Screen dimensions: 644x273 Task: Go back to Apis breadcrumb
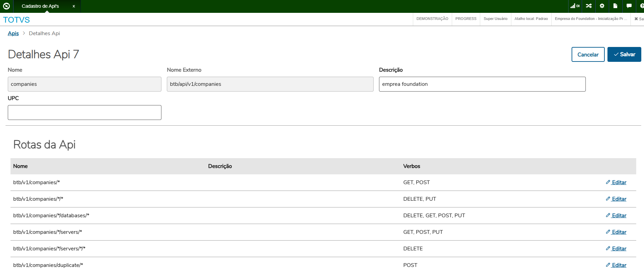13,33
